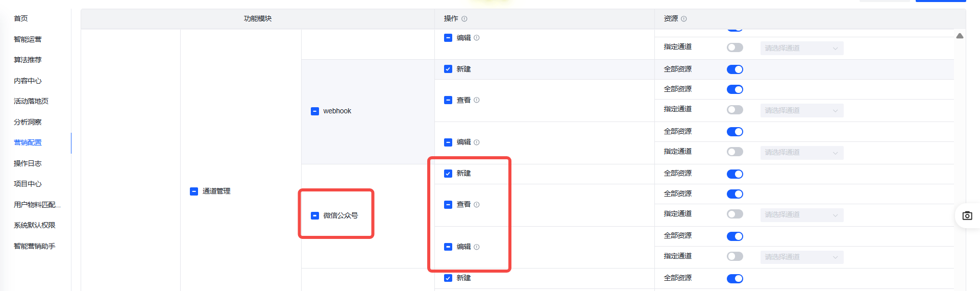This screenshot has width=980, height=291.
Task: Turn off 全部资源 switch for 微信公众号 新建
Action: point(735,174)
